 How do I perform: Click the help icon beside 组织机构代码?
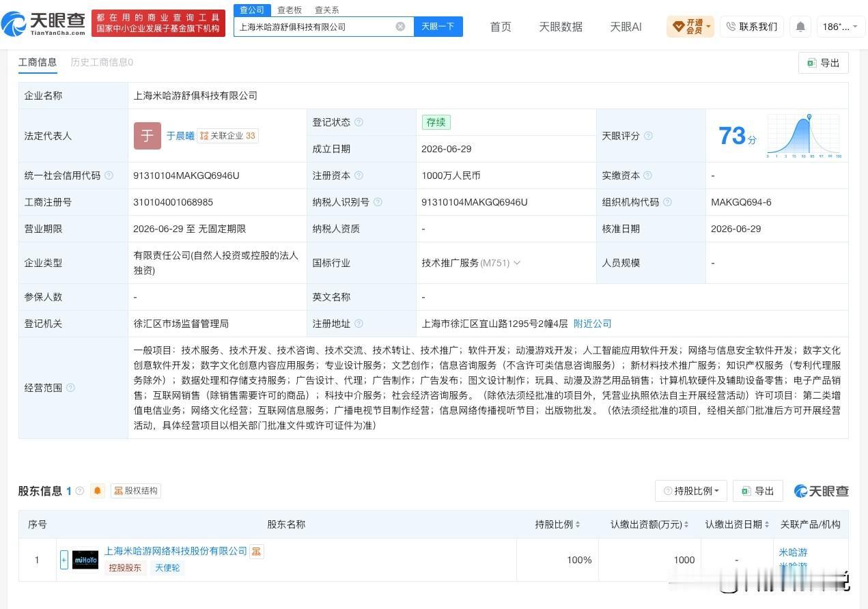click(667, 202)
